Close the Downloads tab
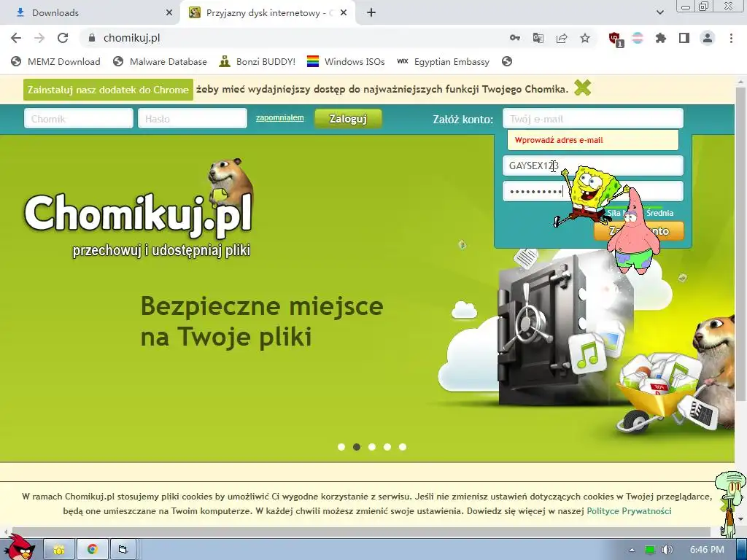747x560 pixels. pyautogui.click(x=169, y=13)
